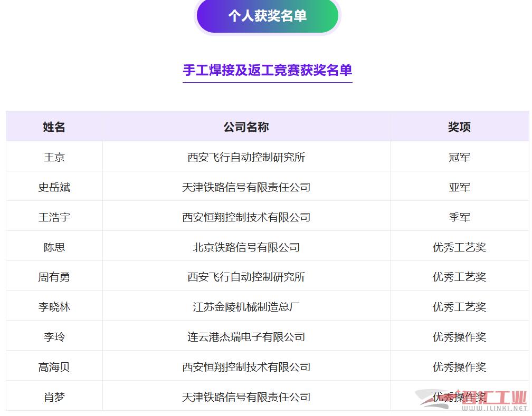Click the 冠军 award cell
This screenshot has width=532, height=416.
pos(459,157)
